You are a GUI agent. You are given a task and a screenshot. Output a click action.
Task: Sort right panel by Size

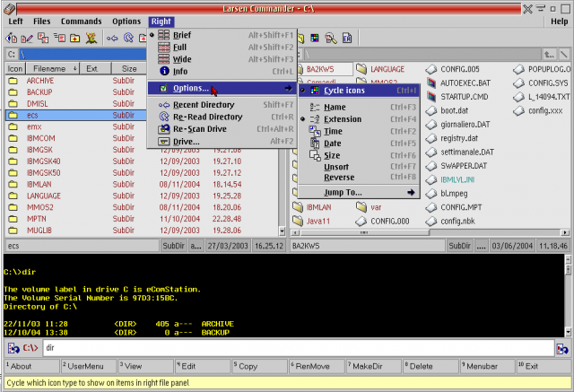point(359,155)
